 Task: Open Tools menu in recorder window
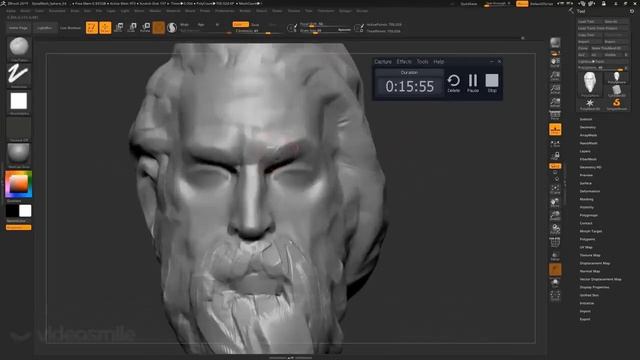click(422, 62)
